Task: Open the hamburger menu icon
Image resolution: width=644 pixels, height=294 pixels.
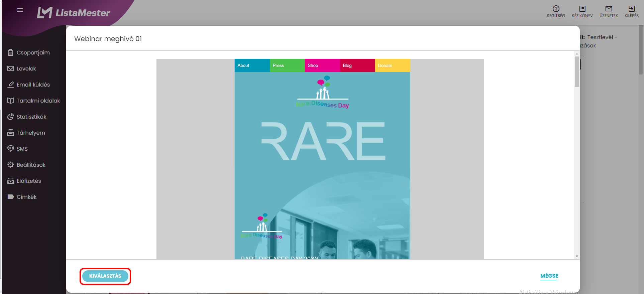Action: [x=20, y=10]
